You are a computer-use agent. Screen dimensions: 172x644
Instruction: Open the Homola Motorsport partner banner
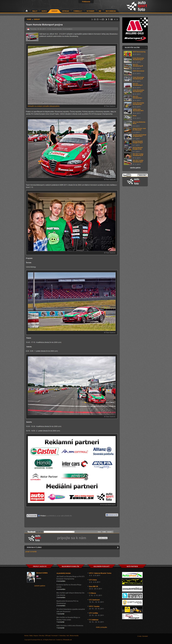[132, 616]
